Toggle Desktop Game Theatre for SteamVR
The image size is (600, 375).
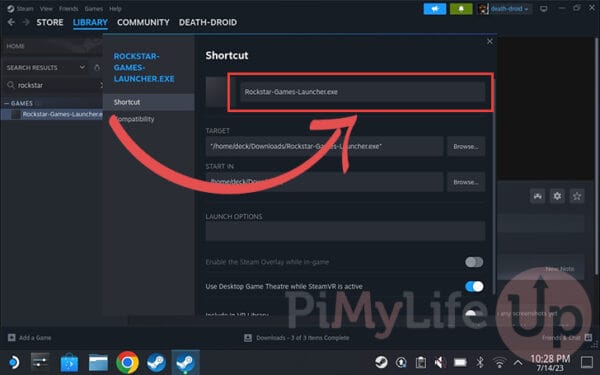[474, 286]
